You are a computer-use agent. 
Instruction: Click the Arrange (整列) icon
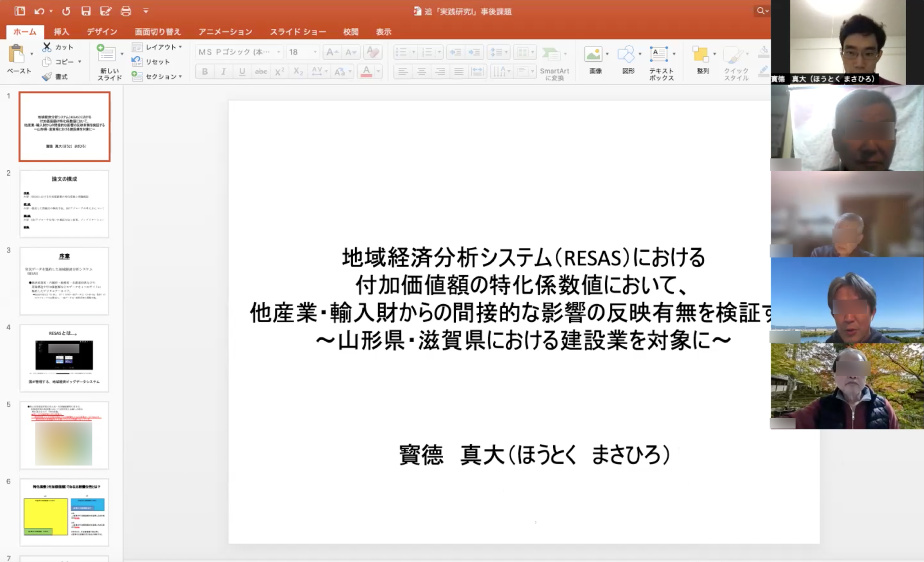pos(701,55)
